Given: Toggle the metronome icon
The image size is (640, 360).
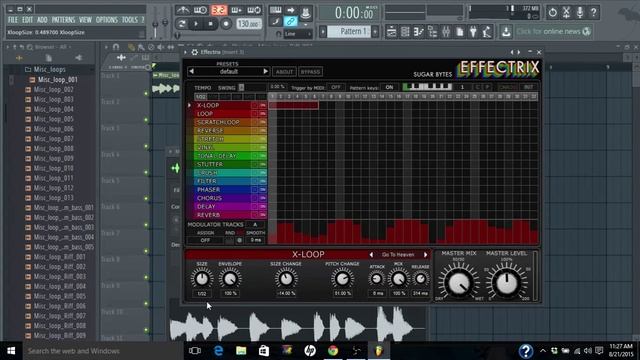Looking at the screenshot, I should click(183, 10).
